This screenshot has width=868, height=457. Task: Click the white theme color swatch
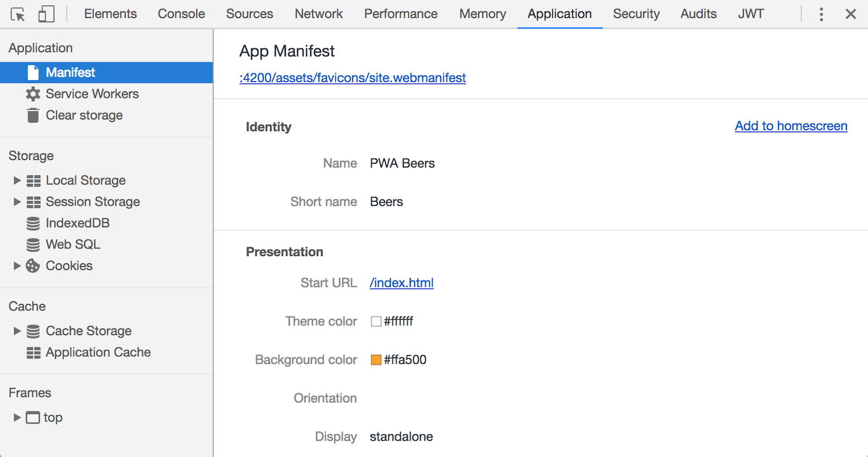(376, 321)
